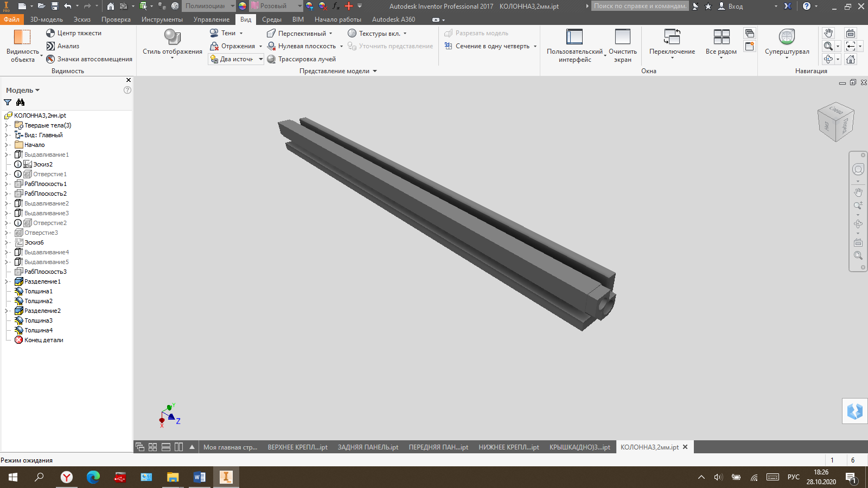
Task: Open the Model browser help icon
Action: click(127, 90)
